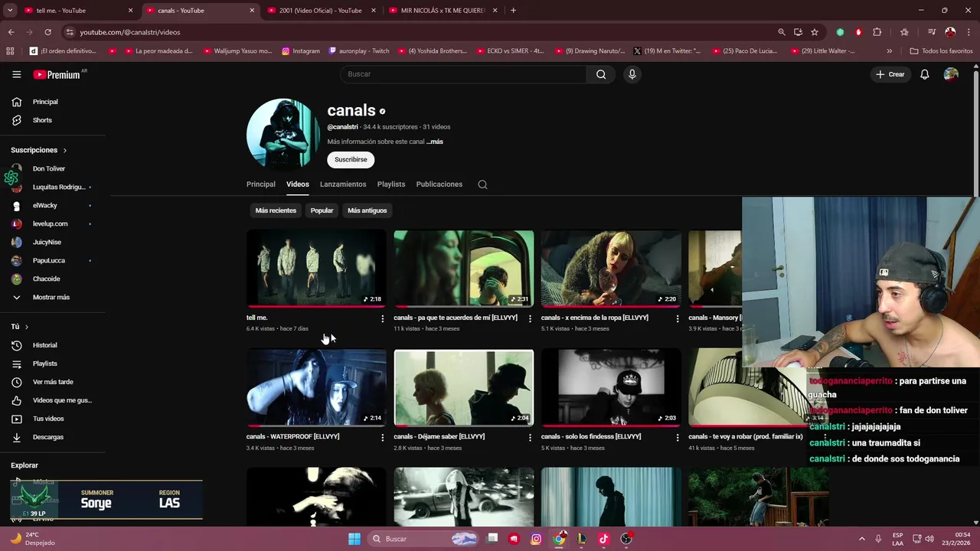
Task: Open the account avatar menu
Action: [x=951, y=74]
